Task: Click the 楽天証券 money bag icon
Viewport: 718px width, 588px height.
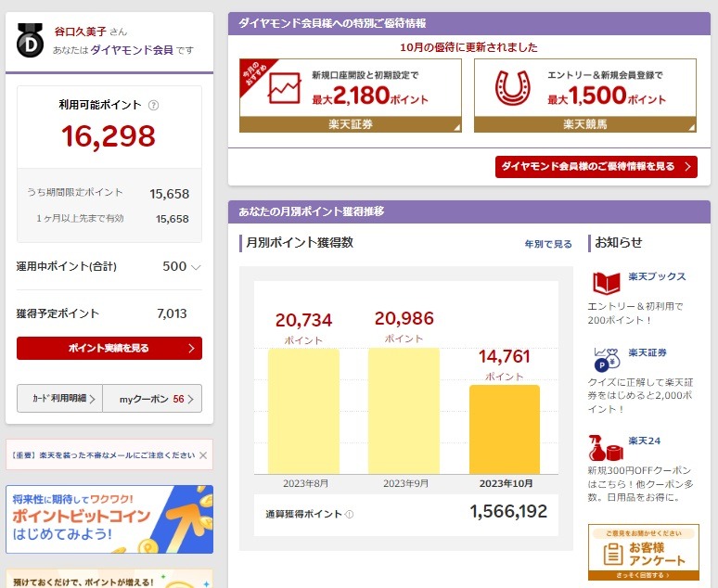Action: coord(607,360)
